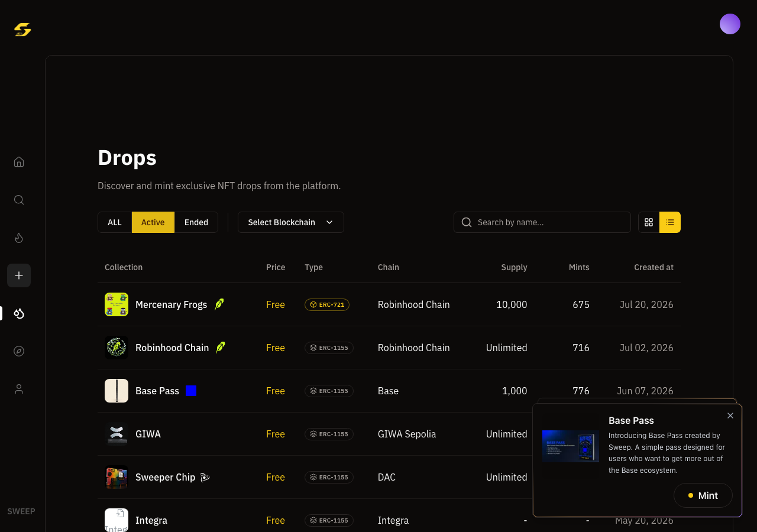Click the magnifier icon in the search box
Image resolution: width=757 pixels, height=532 pixels.
pos(467,222)
